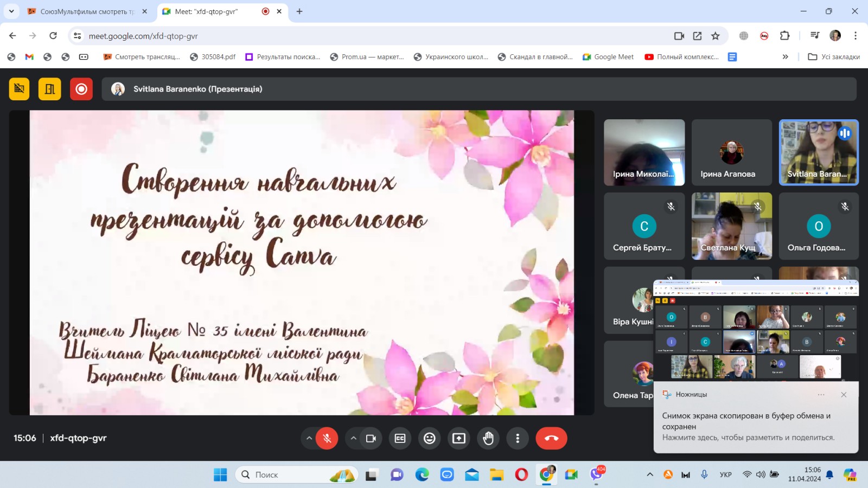Select the Светлана Кущ video tile
The height and width of the screenshot is (488, 868).
point(732,226)
